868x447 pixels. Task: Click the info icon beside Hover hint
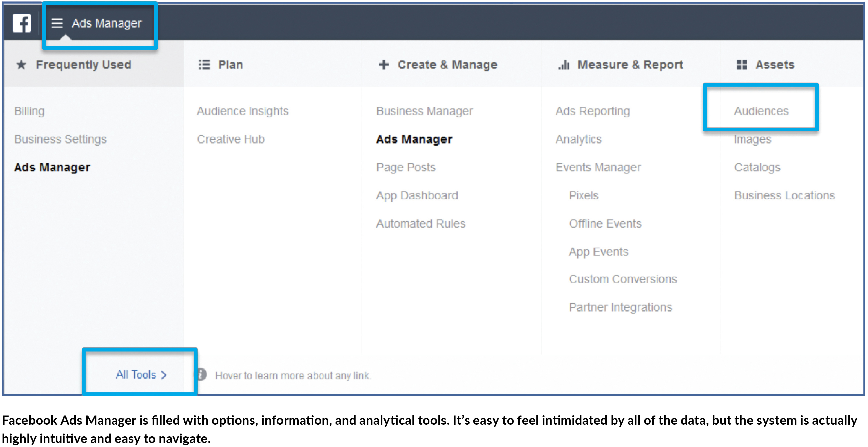click(202, 375)
